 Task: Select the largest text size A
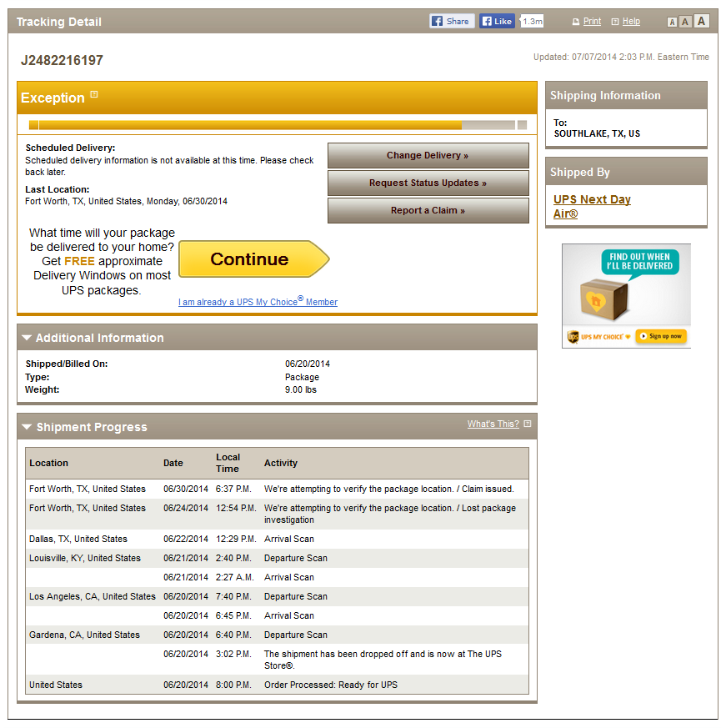coord(701,21)
